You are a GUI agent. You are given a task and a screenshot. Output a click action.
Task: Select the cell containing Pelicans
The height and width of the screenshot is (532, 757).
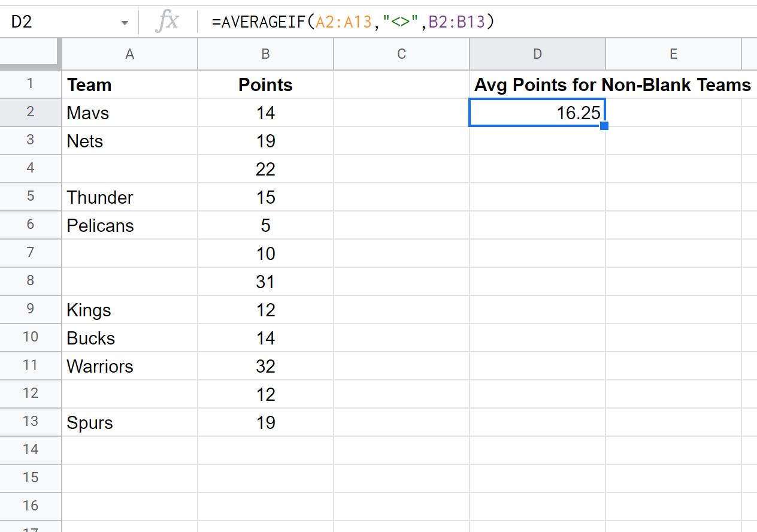[x=129, y=225]
